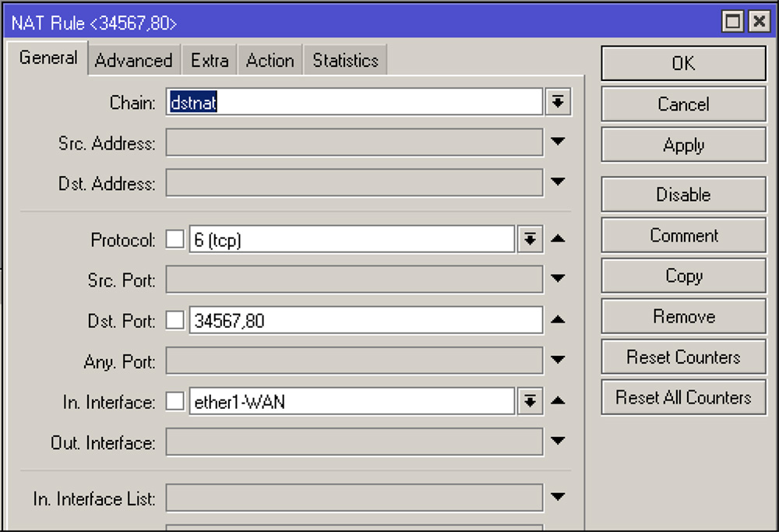Collapse the In. Interface field arrow

coord(557,401)
